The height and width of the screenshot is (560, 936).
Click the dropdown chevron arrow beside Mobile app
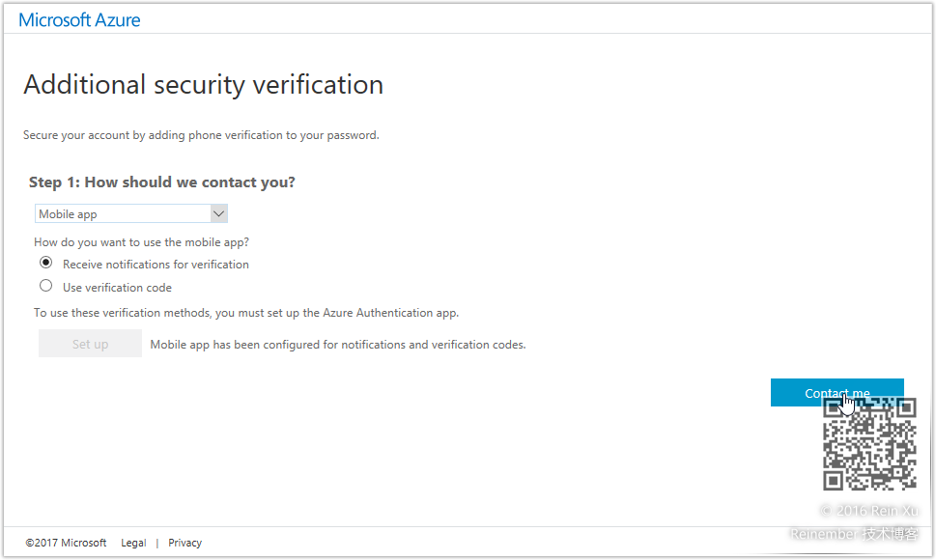click(218, 213)
